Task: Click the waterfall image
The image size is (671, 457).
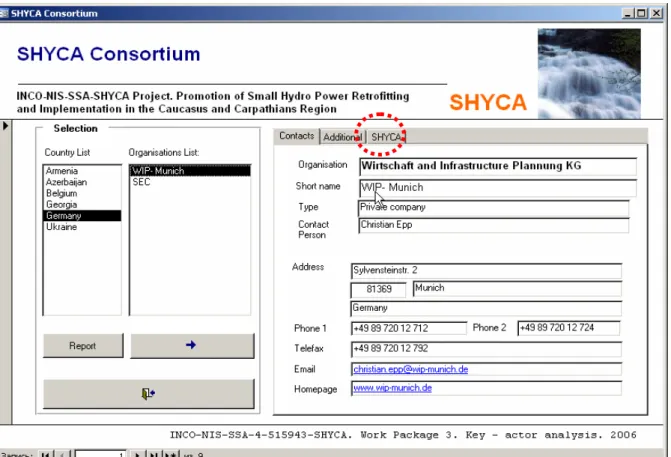Action: point(589,74)
